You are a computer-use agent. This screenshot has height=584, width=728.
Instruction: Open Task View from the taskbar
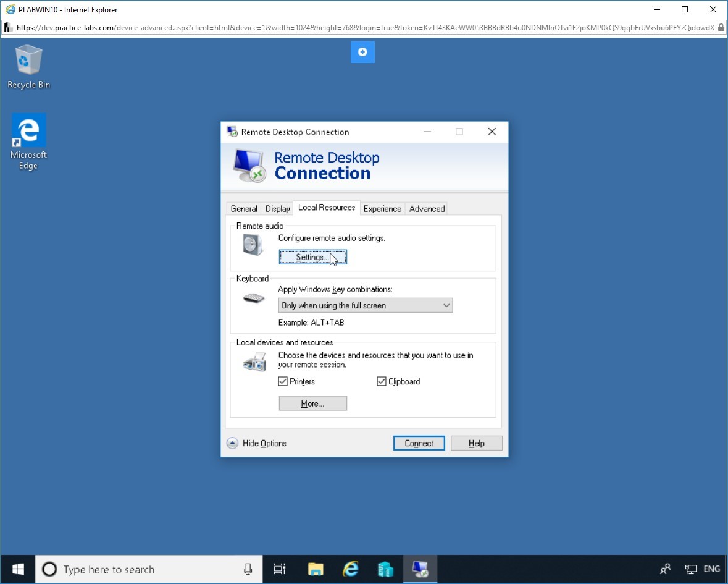tap(280, 569)
